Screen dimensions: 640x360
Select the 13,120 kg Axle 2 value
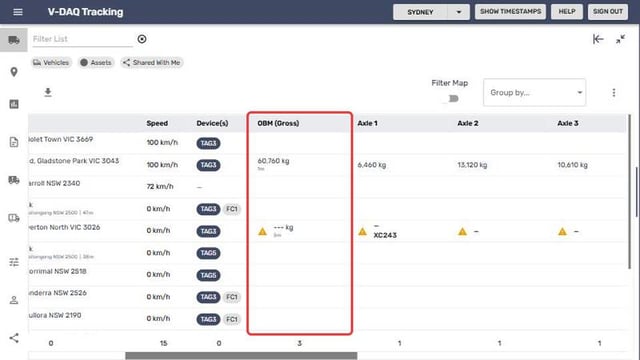(x=472, y=165)
